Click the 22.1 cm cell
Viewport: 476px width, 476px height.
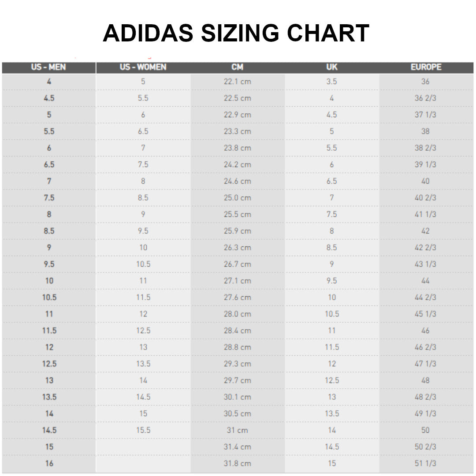pyautogui.click(x=237, y=82)
